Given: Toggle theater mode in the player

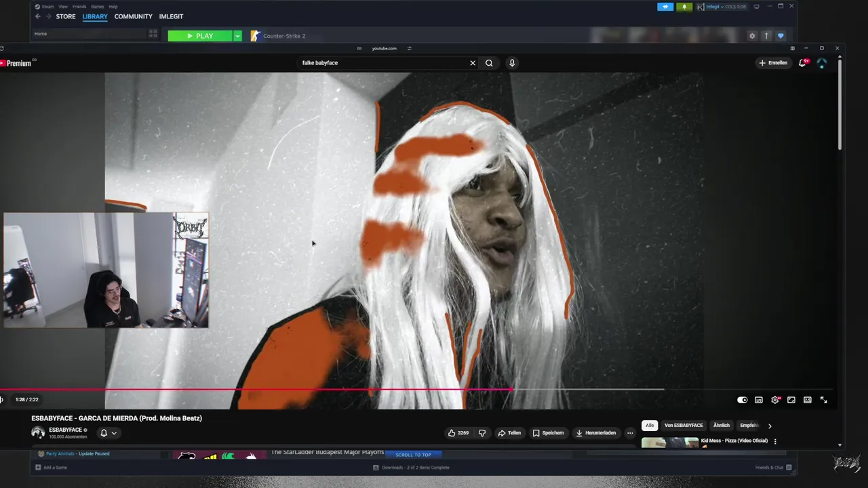Looking at the screenshot, I should (x=808, y=400).
